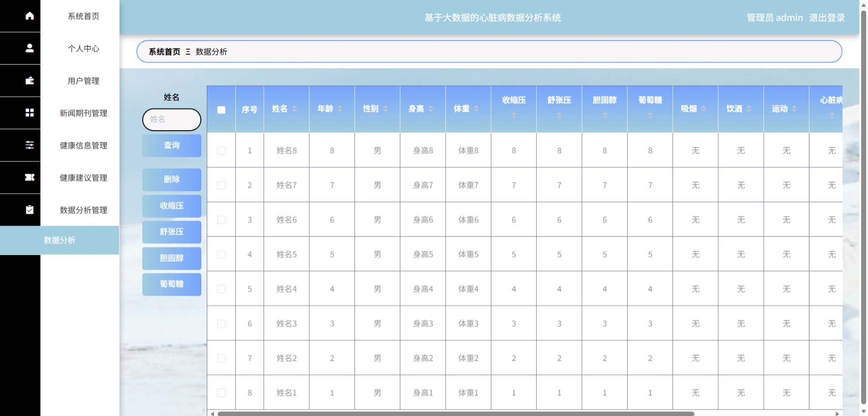Image resolution: width=868 pixels, height=416 pixels.
Task: Sort by the 胆固醇 column arrows
Action: point(605,115)
